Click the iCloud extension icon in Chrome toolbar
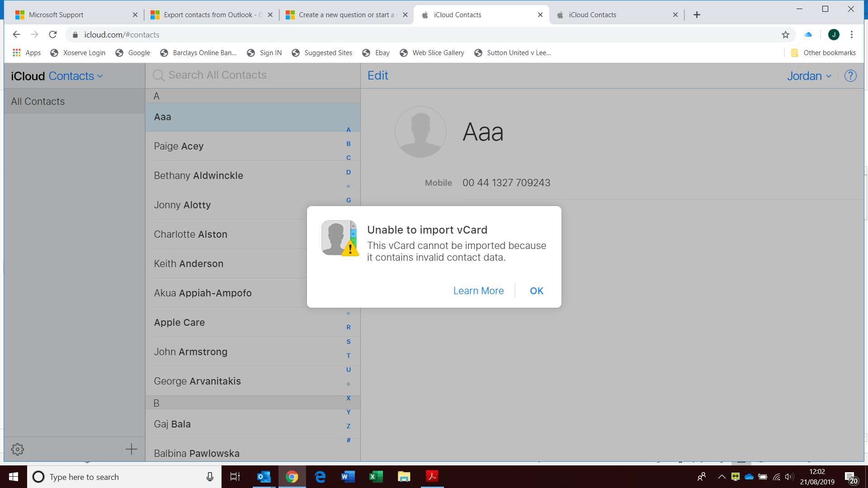868x488 pixels. [x=808, y=35]
